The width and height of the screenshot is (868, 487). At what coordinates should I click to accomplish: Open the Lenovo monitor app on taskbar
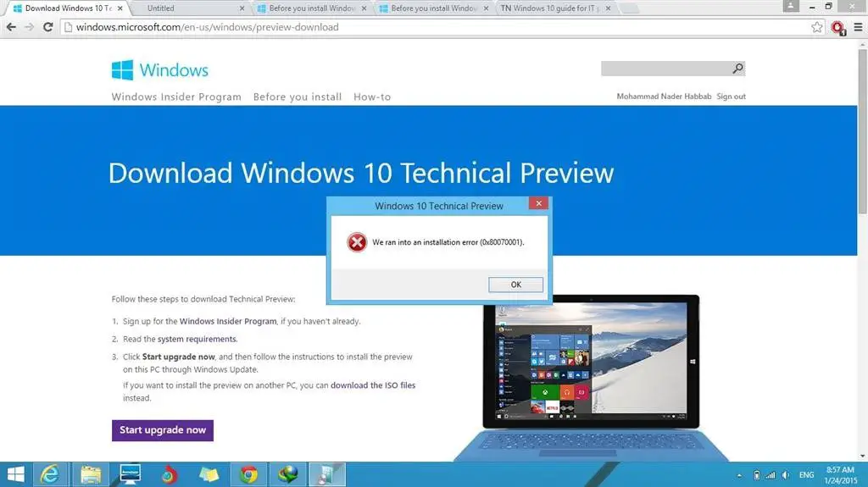coord(130,474)
